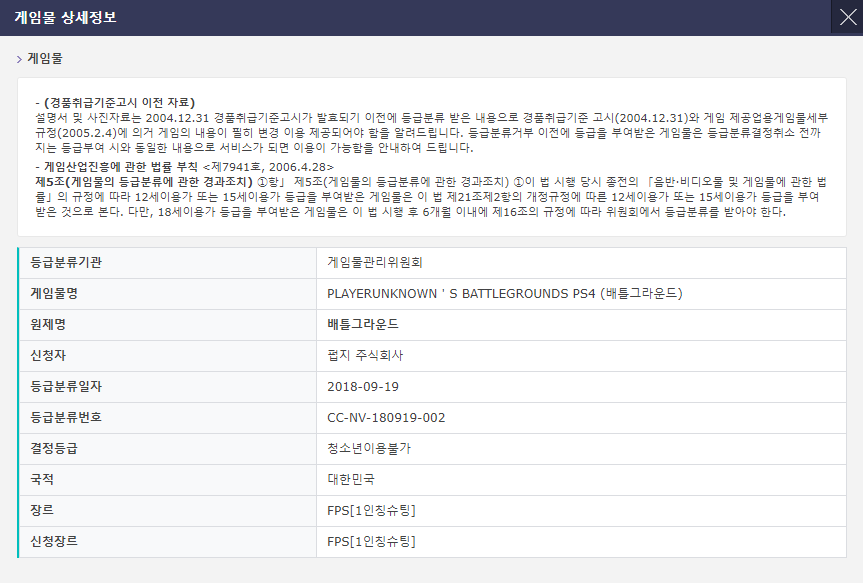Select the 대한민국 nationality value
This screenshot has width=863, height=583.
coord(351,479)
